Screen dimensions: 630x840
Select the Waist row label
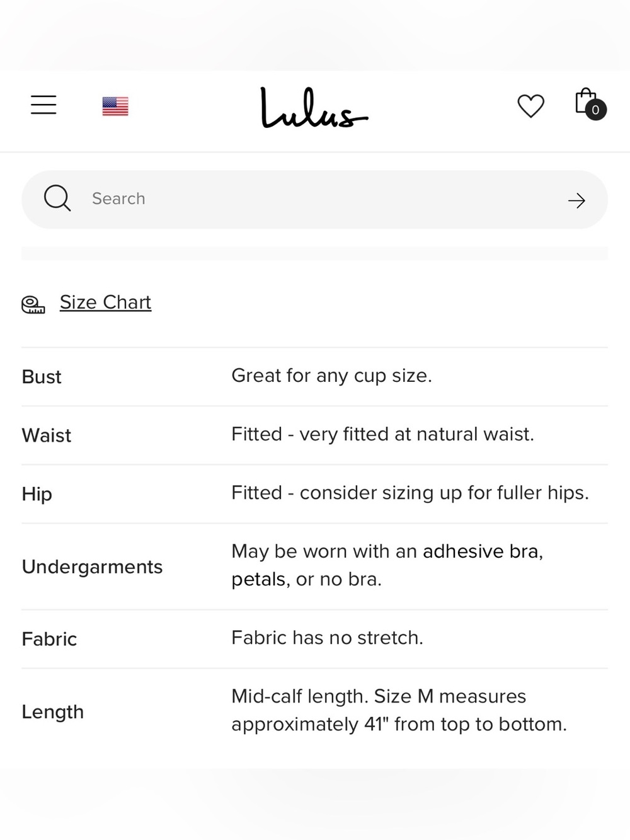47,435
